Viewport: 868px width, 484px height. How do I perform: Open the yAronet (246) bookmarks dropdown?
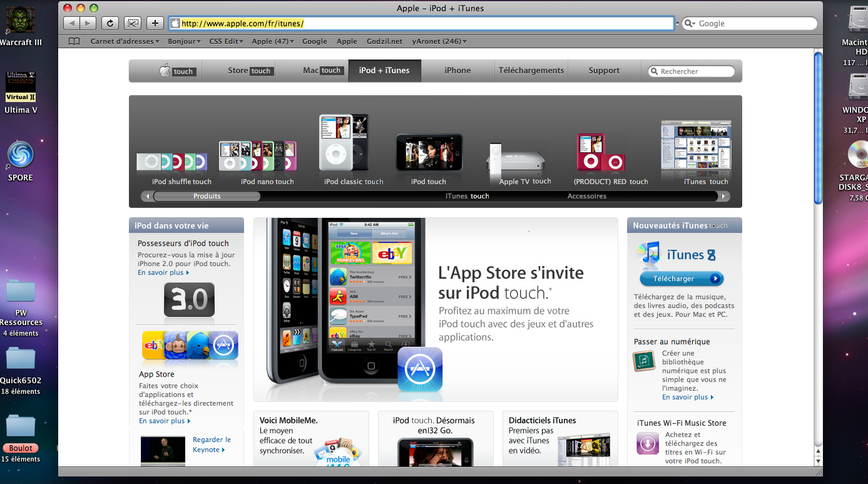click(439, 41)
